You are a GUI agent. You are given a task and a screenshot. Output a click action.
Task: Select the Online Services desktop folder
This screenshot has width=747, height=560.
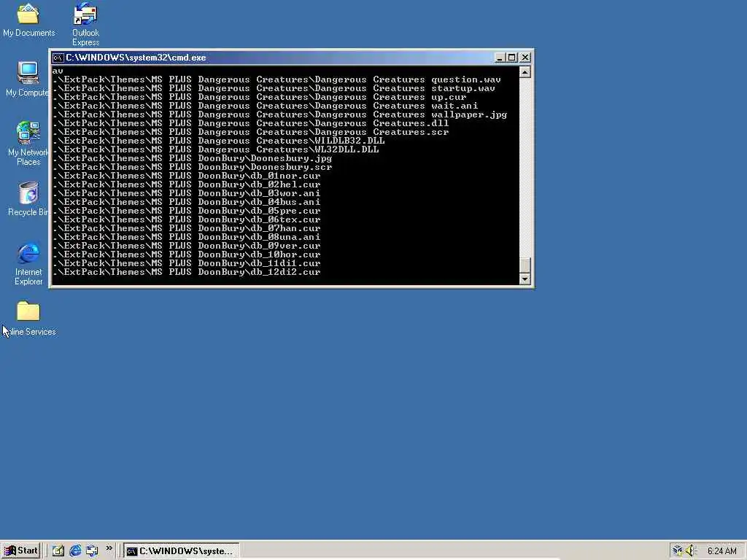click(x=28, y=319)
